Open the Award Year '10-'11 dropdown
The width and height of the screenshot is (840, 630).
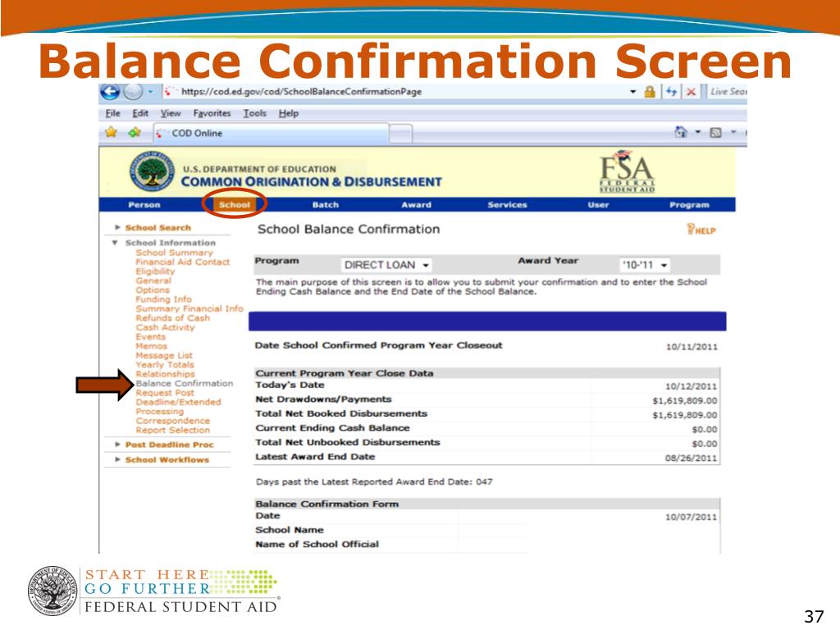click(x=645, y=265)
